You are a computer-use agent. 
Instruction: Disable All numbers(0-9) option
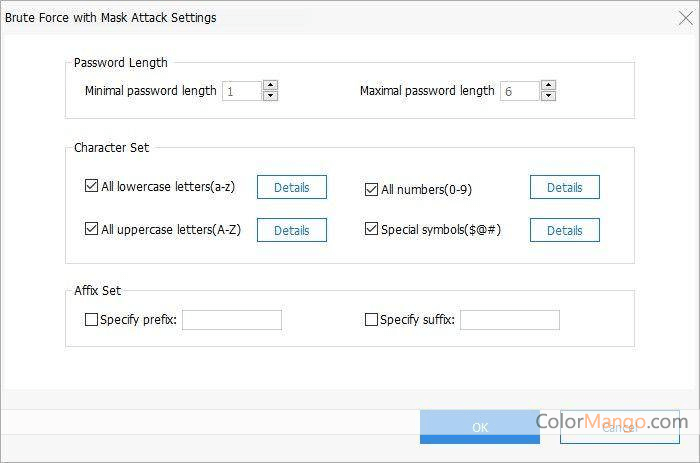pos(372,188)
